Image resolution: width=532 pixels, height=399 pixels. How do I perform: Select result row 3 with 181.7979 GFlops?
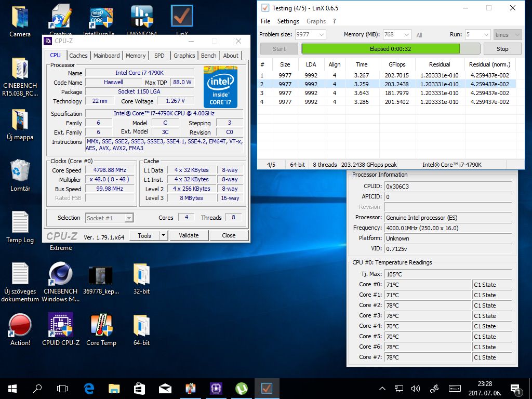click(387, 93)
